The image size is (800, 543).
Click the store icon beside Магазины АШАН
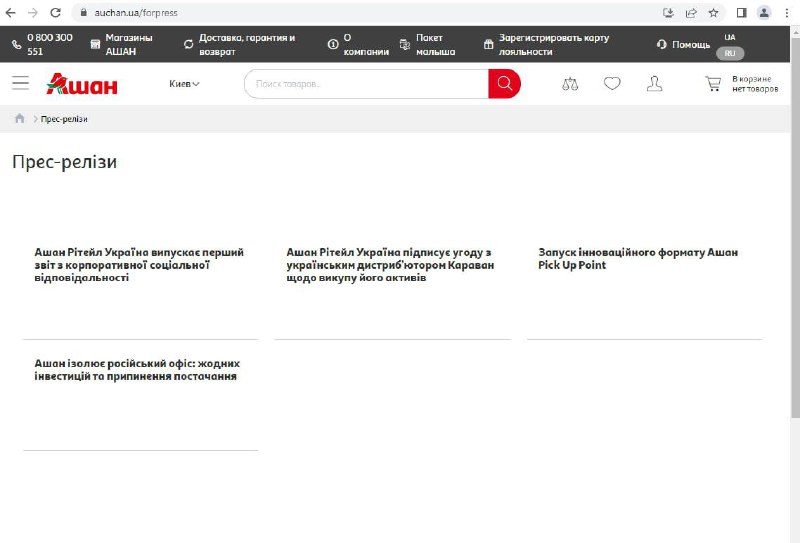tap(95, 44)
